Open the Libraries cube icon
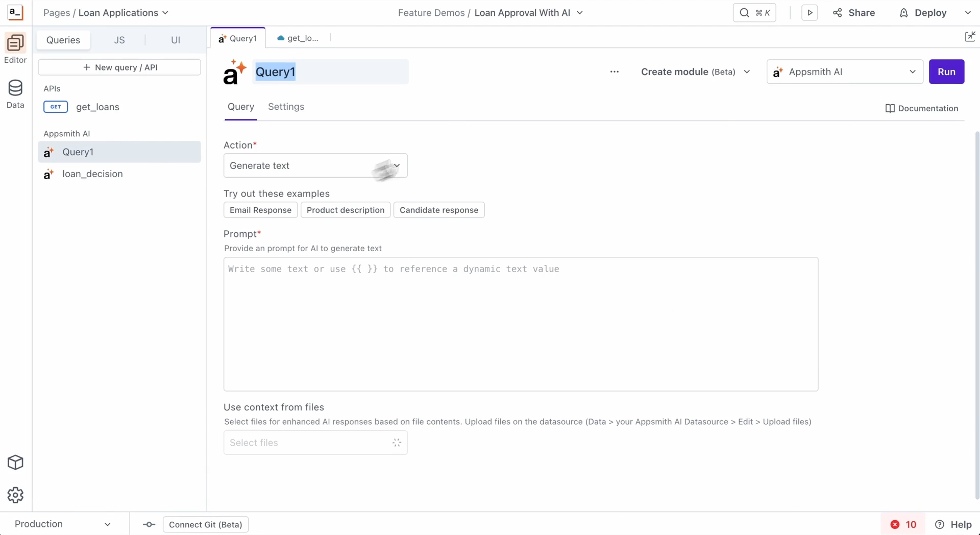This screenshot has height=535, width=980. 15,463
